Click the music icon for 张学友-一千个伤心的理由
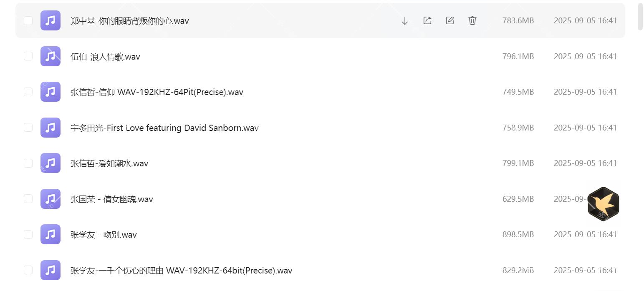The height and width of the screenshot is (291, 644). tap(50, 270)
